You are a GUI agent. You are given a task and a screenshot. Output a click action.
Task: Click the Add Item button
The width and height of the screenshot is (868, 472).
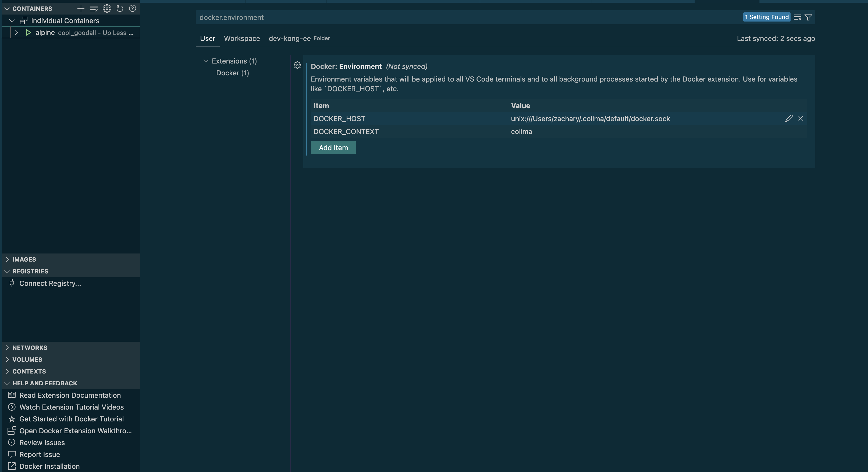(x=333, y=147)
